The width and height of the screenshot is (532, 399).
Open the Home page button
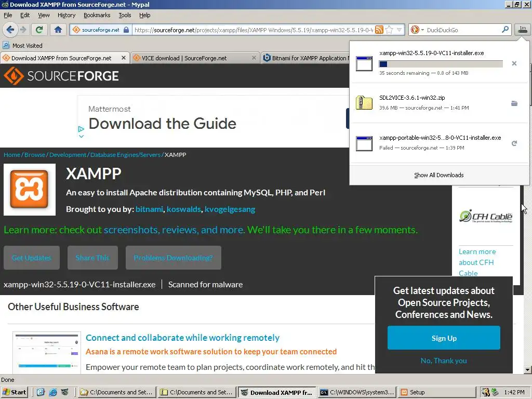58,30
